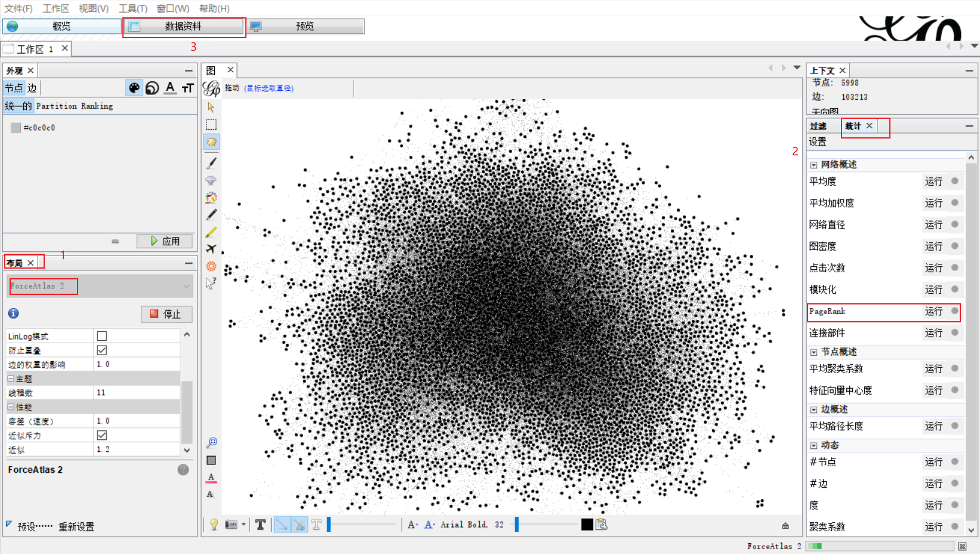980x554 pixels.
Task: Toggle edge color rainbow mode button
Action: tap(299, 524)
